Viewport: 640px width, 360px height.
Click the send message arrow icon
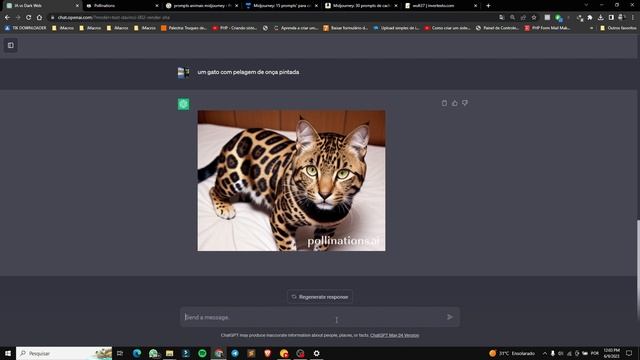click(x=450, y=317)
